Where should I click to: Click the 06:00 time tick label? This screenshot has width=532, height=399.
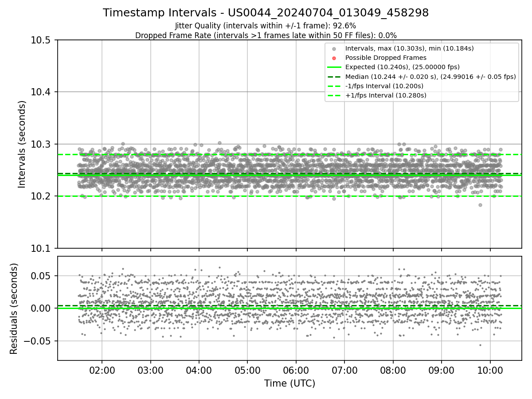296,370
